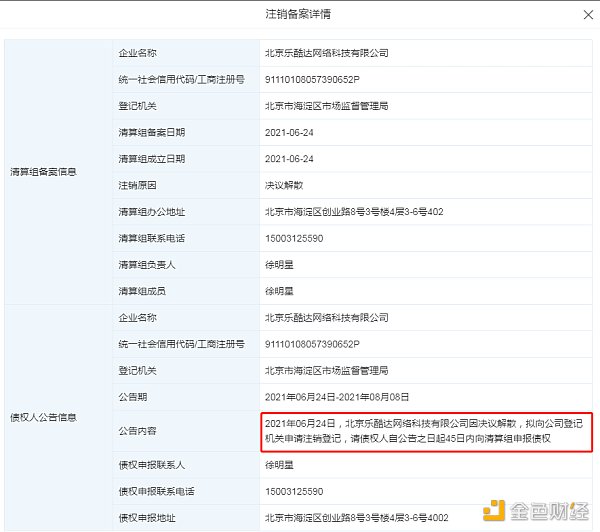Click the 清算组联系电话 number 15003125590

click(294, 238)
